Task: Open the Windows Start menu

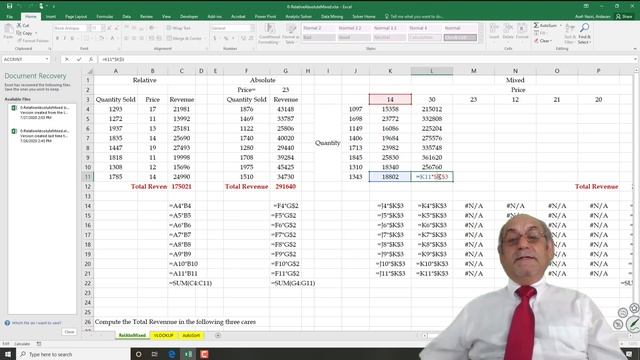Action: coord(8,354)
